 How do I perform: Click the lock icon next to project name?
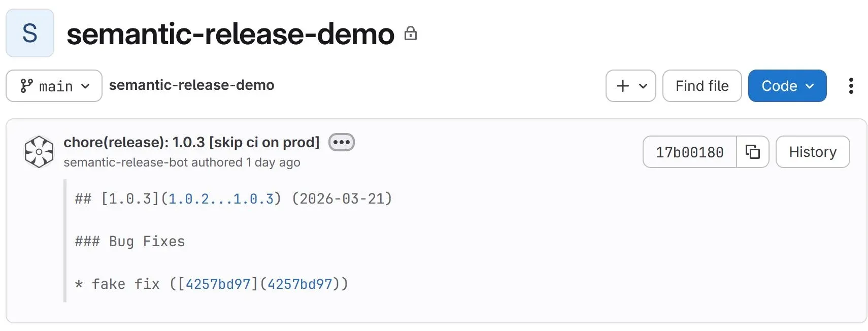point(411,34)
